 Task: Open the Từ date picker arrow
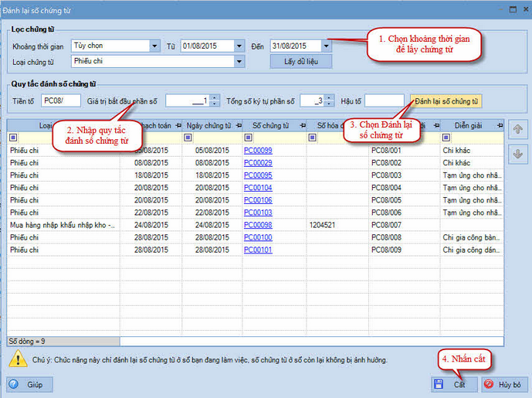(239, 46)
